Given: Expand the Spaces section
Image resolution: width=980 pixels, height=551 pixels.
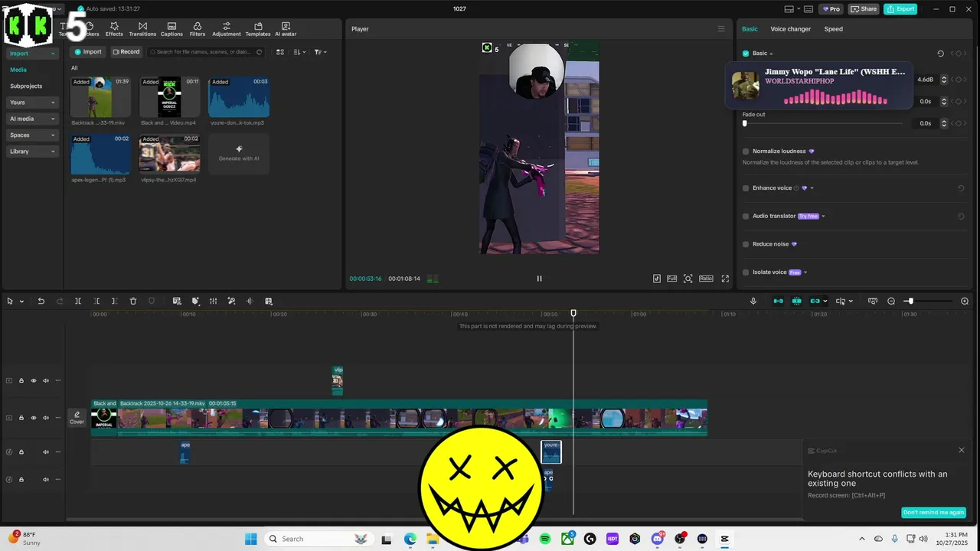Looking at the screenshot, I should coord(32,135).
